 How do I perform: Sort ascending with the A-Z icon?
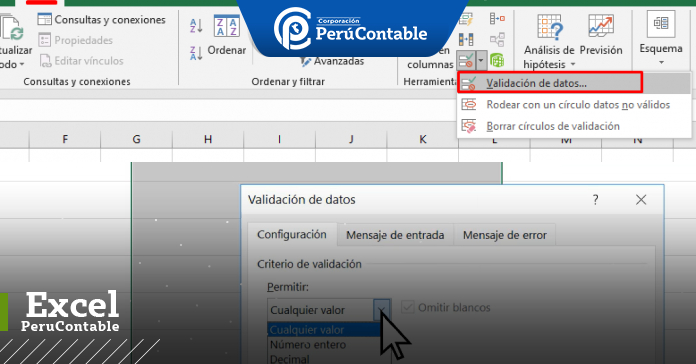196,25
